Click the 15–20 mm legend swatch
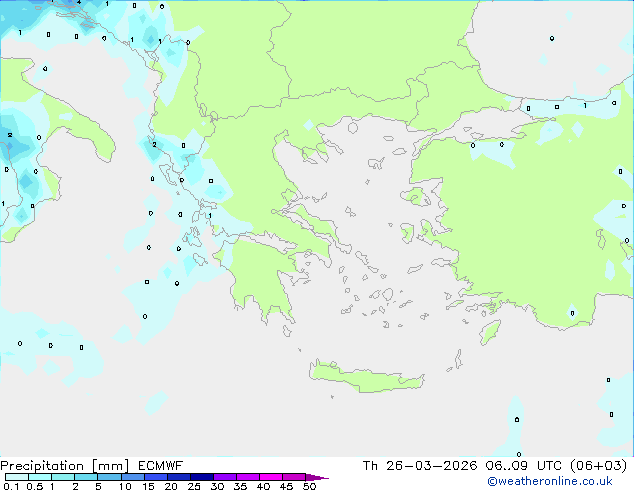The height and width of the screenshot is (490, 634). (x=156, y=477)
